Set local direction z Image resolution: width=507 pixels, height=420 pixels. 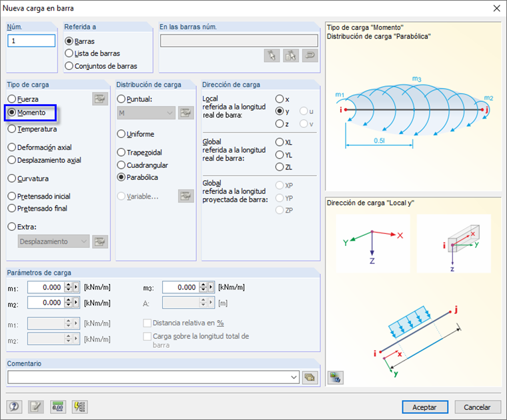pyautogui.click(x=282, y=124)
